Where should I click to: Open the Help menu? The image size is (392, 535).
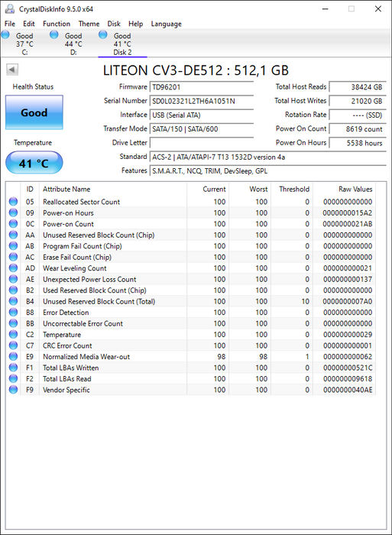[x=135, y=24]
